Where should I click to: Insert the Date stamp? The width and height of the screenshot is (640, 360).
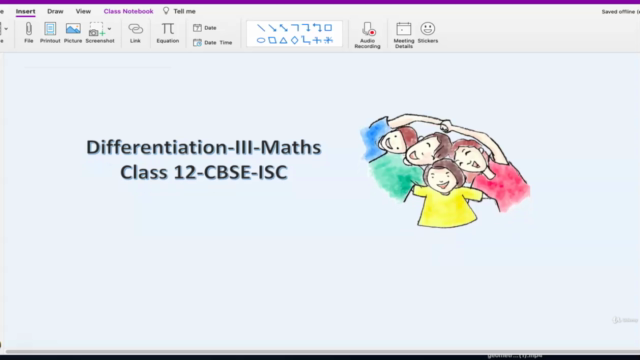(205, 28)
